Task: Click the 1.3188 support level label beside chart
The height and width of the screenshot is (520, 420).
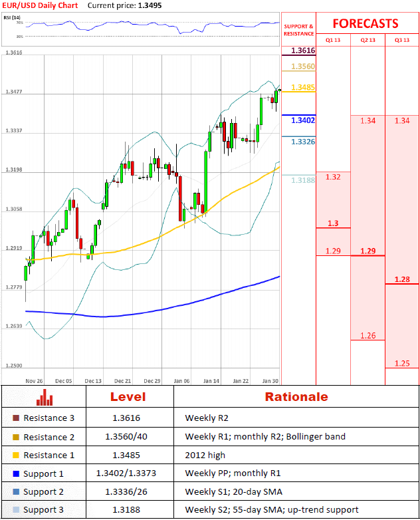Action: tap(303, 180)
